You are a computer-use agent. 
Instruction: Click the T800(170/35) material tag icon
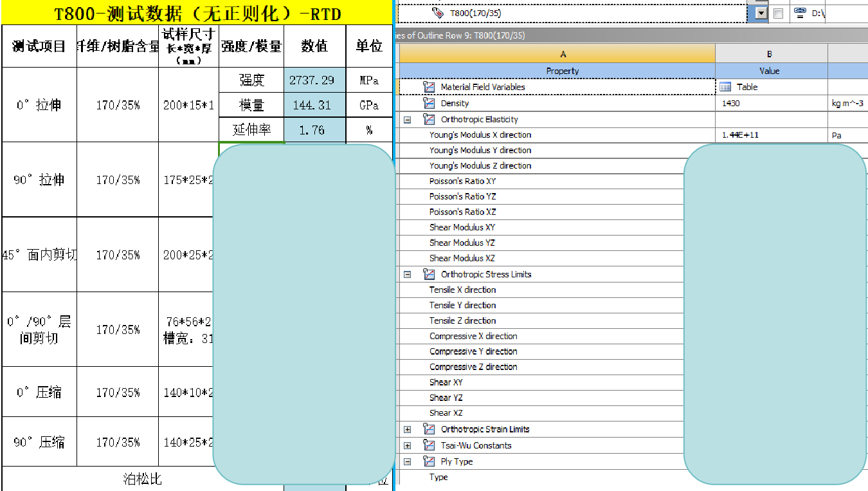point(437,13)
